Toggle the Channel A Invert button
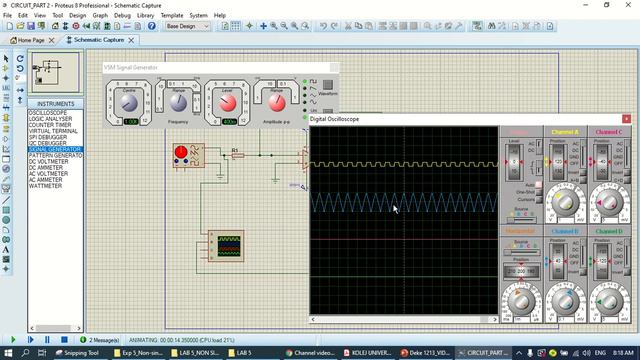640x360 pixels. [583, 173]
